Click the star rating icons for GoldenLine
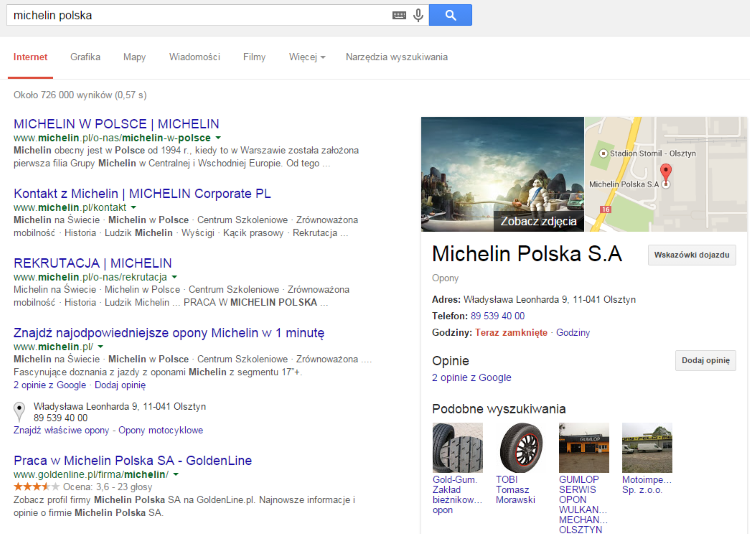750x534 pixels. 36,487
